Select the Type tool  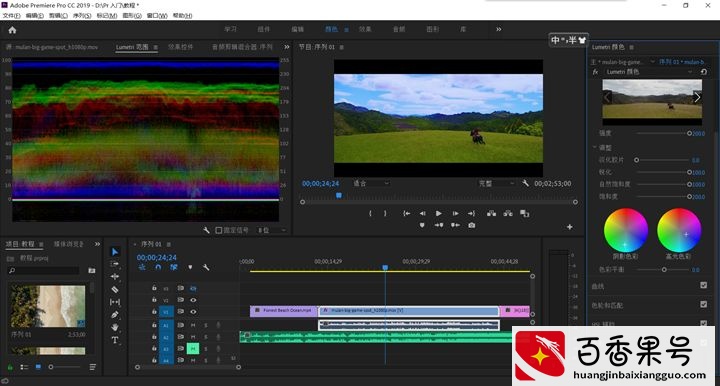click(115, 340)
